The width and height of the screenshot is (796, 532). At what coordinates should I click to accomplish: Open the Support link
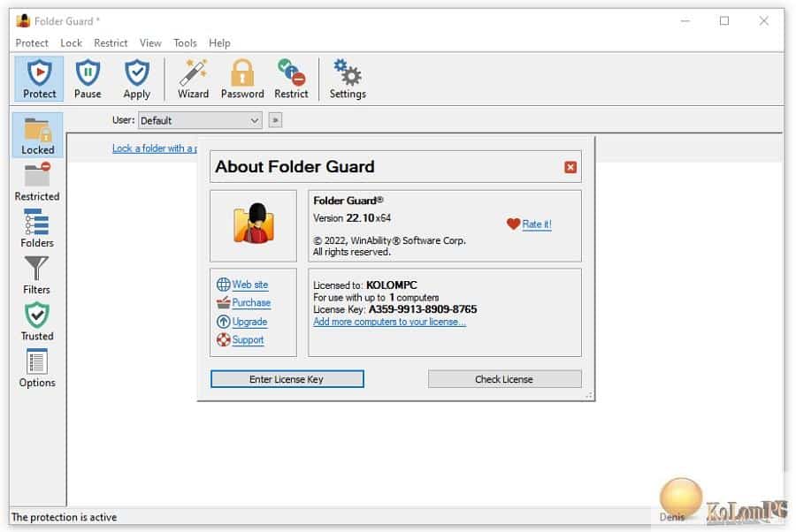248,339
